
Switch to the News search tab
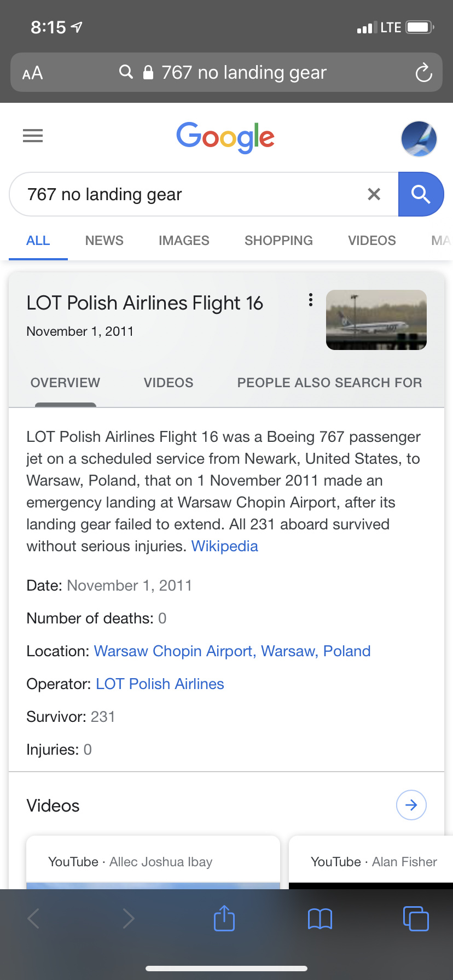[104, 241]
